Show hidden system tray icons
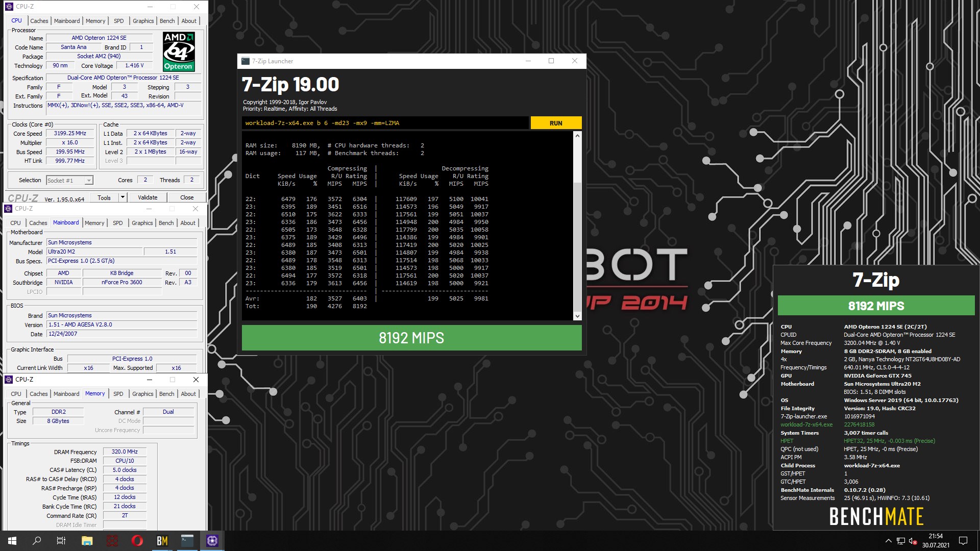This screenshot has height=551, width=980. 888,541
